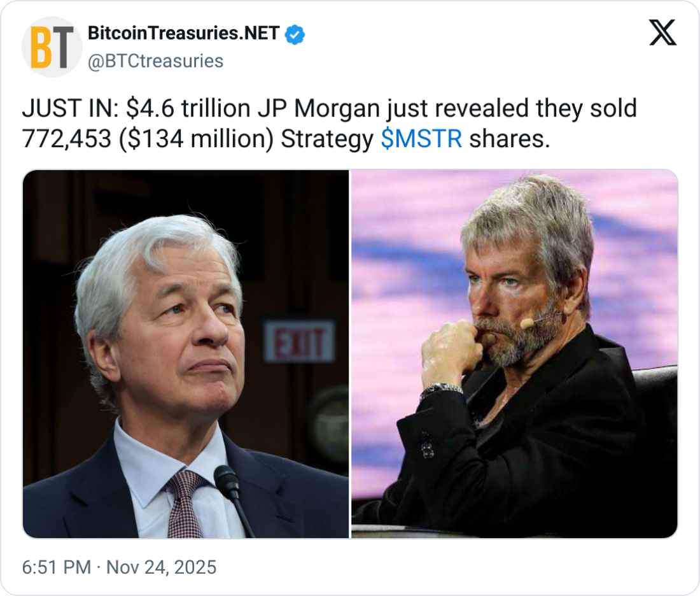Click the BT profile avatar
This screenshot has width=700, height=596.
point(52,47)
